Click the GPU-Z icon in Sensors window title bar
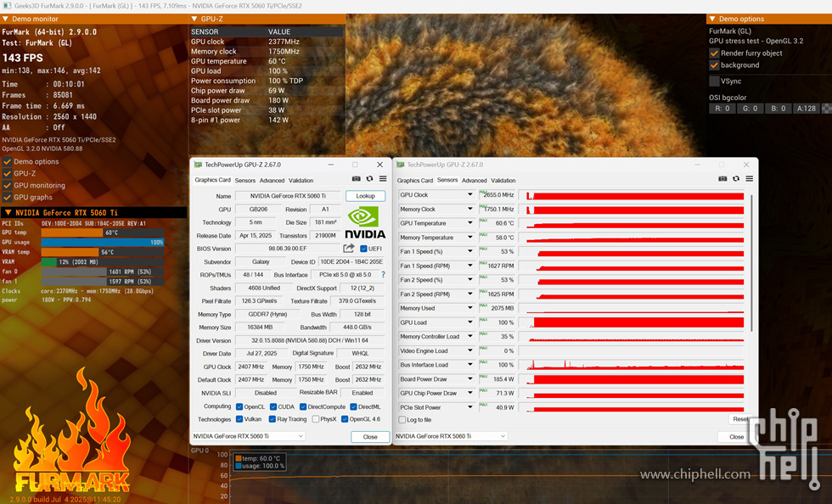Viewport: 832px width, 504px height. click(401, 165)
